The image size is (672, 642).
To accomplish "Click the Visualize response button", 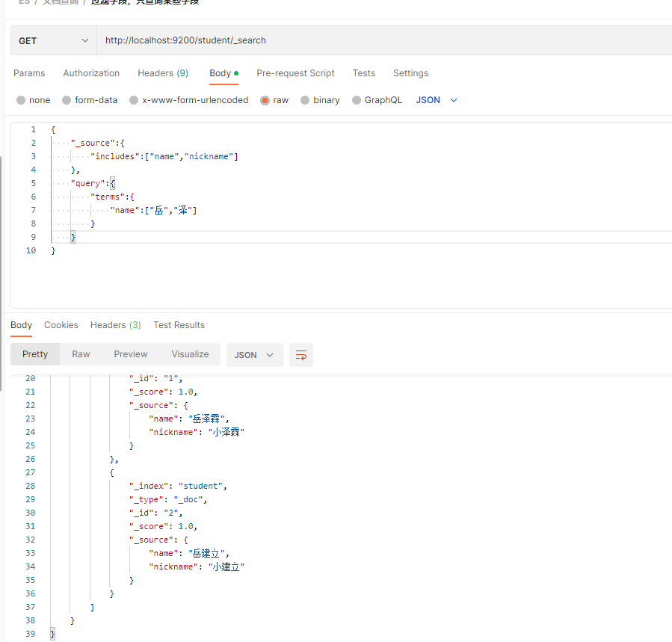I will (x=190, y=354).
